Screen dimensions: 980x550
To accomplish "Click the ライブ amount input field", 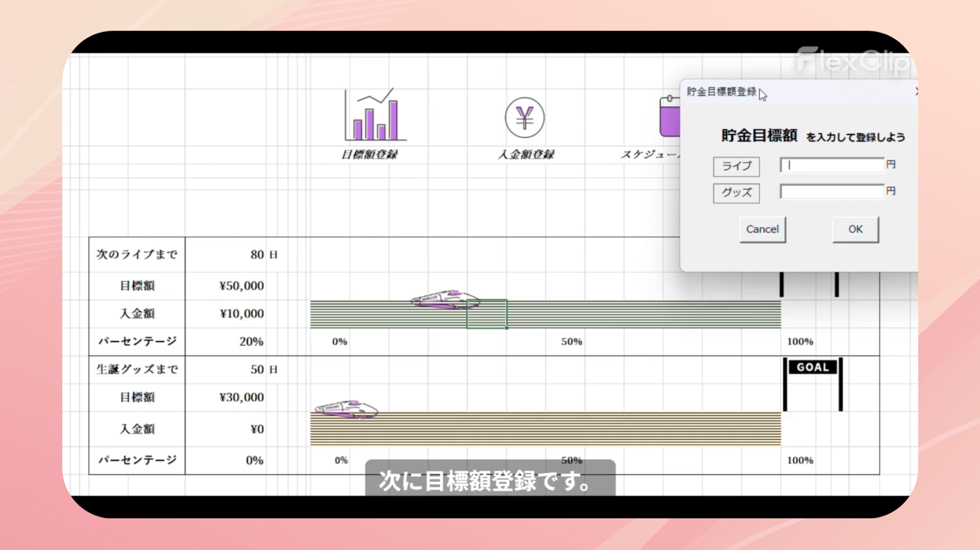I will click(831, 165).
